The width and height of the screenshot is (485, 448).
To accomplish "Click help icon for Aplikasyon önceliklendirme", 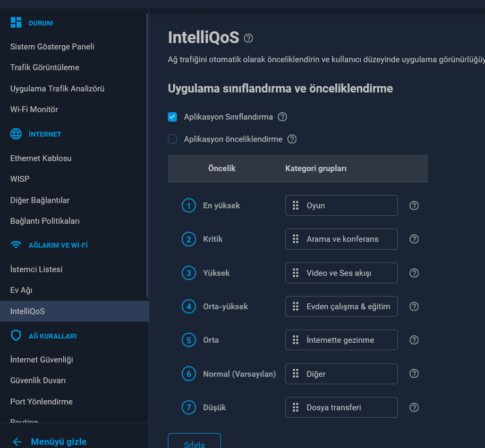I will coord(292,139).
